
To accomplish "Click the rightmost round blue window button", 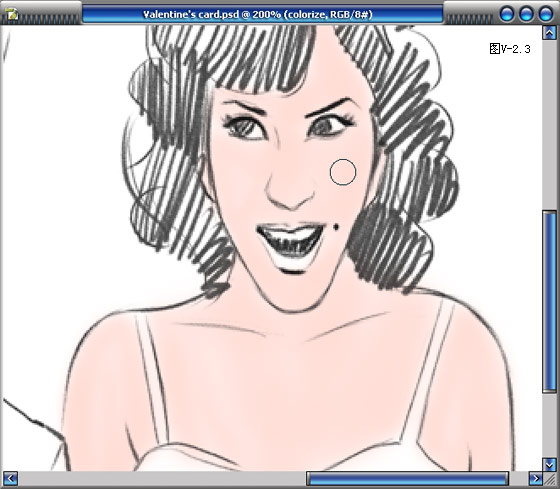I will [546, 14].
